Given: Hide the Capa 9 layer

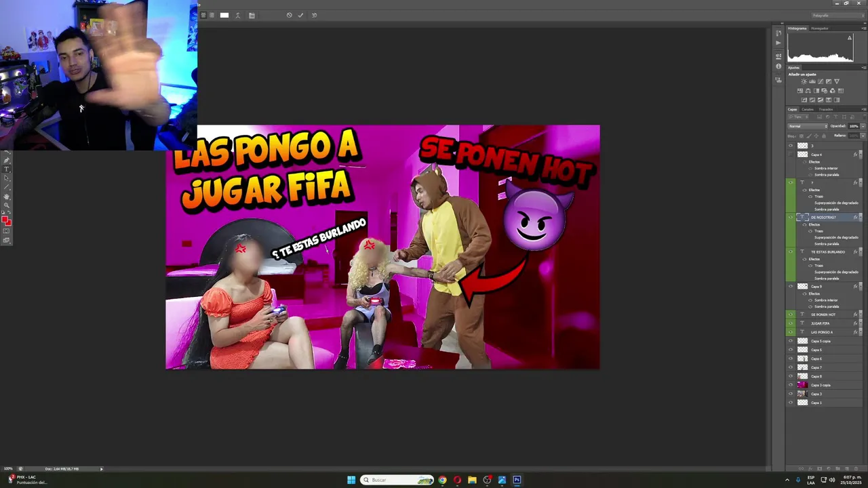Looking at the screenshot, I should point(791,287).
